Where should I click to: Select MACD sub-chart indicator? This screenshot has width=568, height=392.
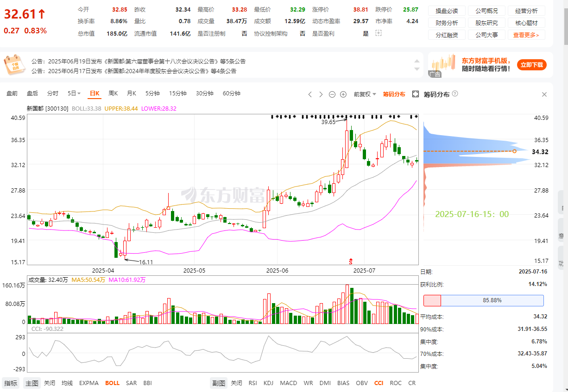click(x=289, y=383)
